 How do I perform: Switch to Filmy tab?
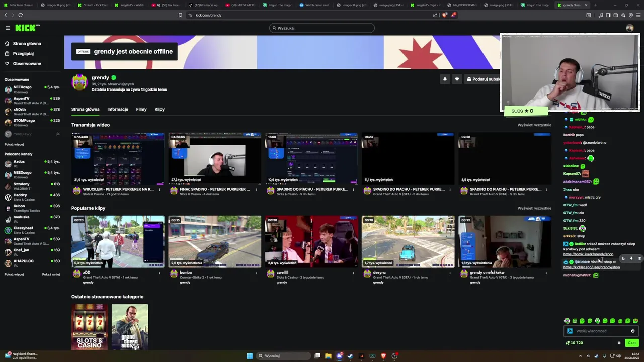141,109
